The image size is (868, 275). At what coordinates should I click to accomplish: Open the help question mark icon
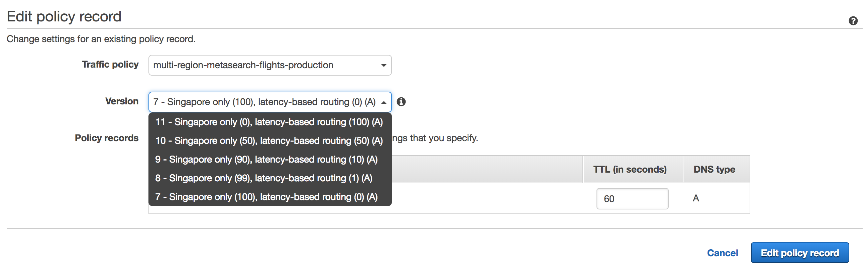click(x=853, y=21)
